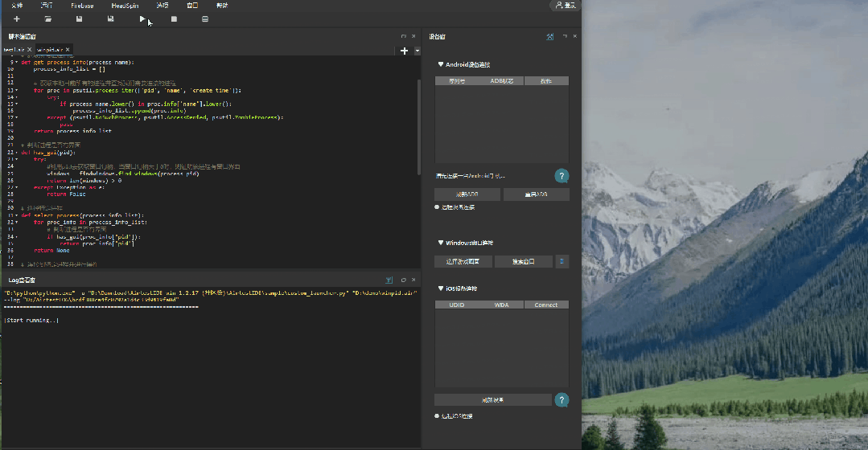Screen dimensions: 868x450
Task: Collapse the iOS device connection section
Action: (x=441, y=288)
